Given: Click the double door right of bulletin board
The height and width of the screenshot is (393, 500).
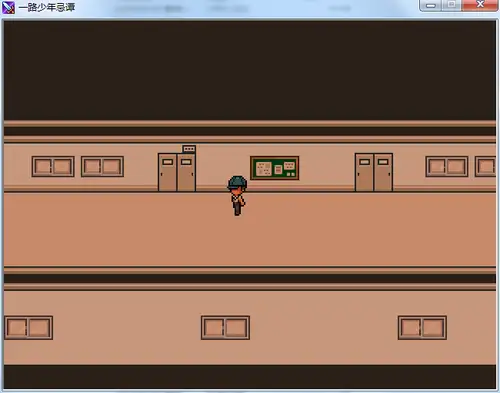Looking at the screenshot, I should [x=374, y=172].
